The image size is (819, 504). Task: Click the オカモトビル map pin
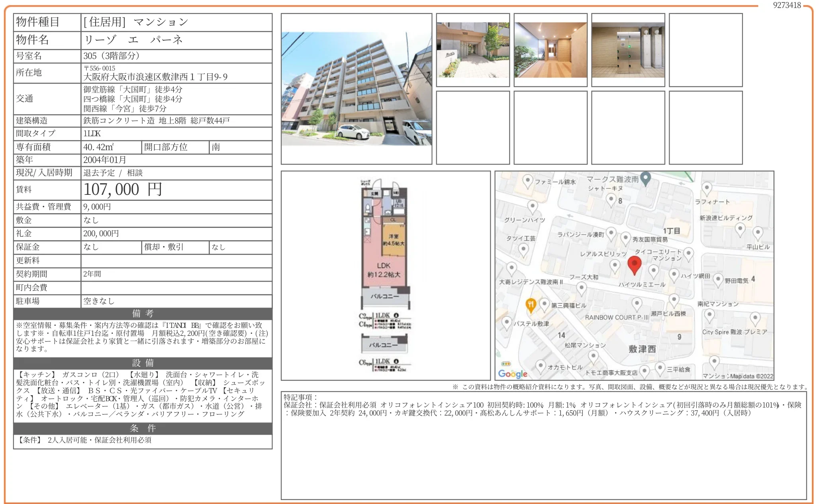pos(541,366)
